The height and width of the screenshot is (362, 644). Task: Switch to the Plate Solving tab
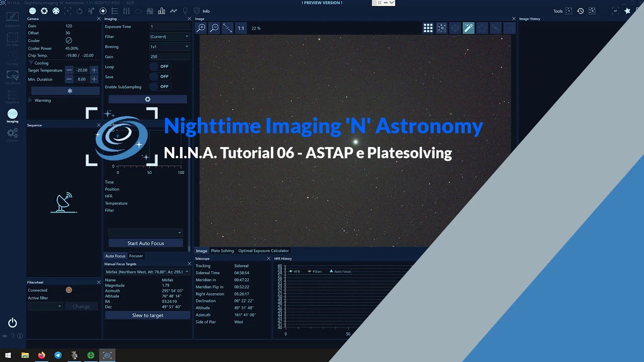222,251
